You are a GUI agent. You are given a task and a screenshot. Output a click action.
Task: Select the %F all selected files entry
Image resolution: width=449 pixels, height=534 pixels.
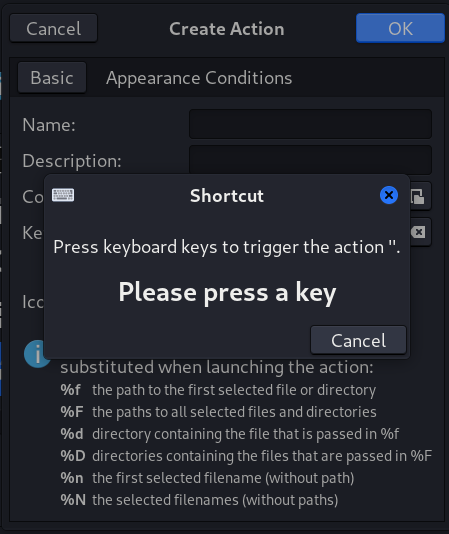[218, 412]
